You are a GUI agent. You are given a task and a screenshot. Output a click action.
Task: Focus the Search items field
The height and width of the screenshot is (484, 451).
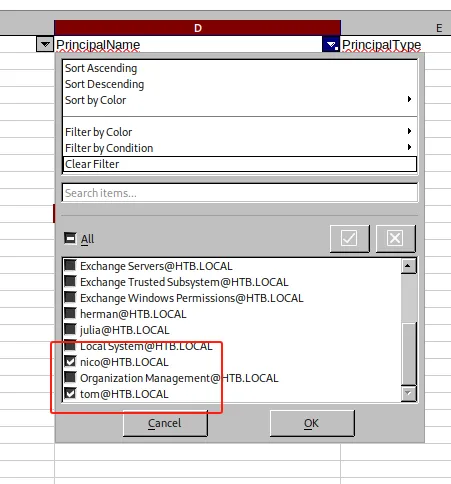[240, 193]
